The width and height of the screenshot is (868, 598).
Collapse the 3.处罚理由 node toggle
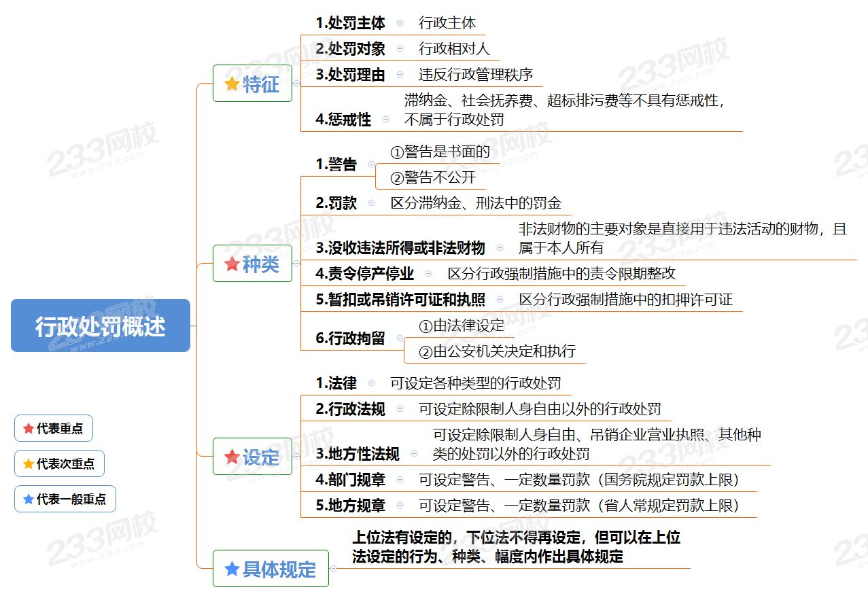pos(400,74)
